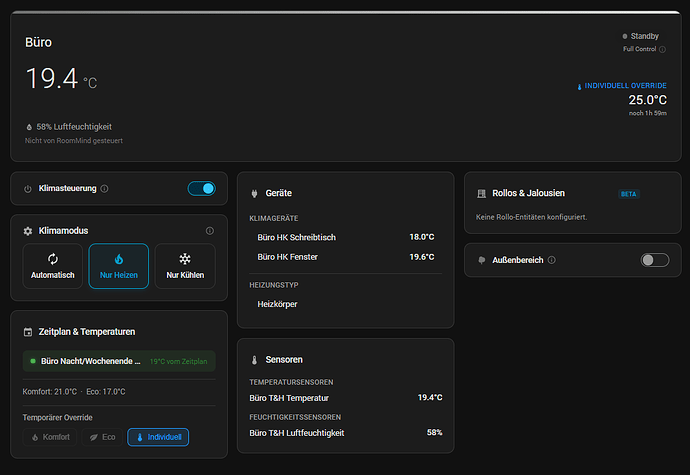
Task: Click the Zeitplan calendar icon
Action: tap(28, 332)
